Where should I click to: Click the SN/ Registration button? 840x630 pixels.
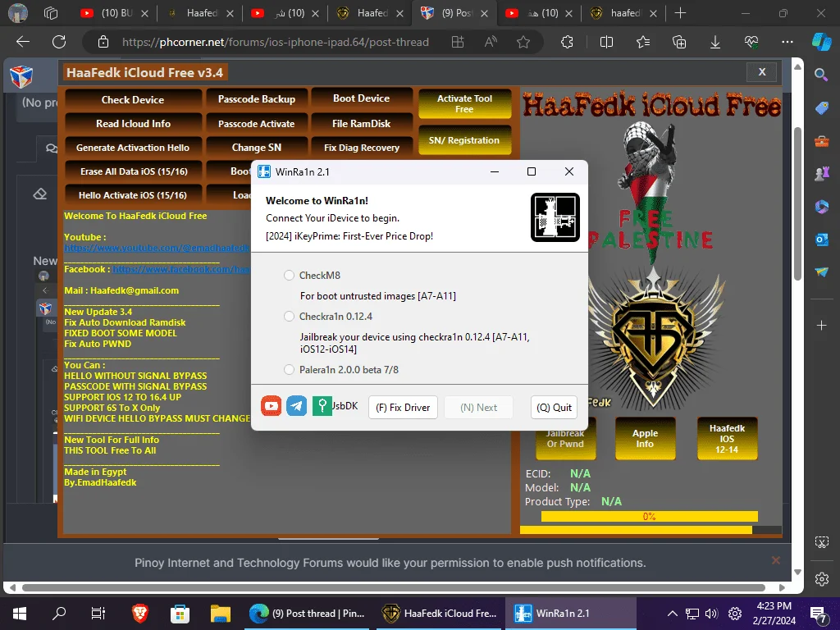[464, 139]
